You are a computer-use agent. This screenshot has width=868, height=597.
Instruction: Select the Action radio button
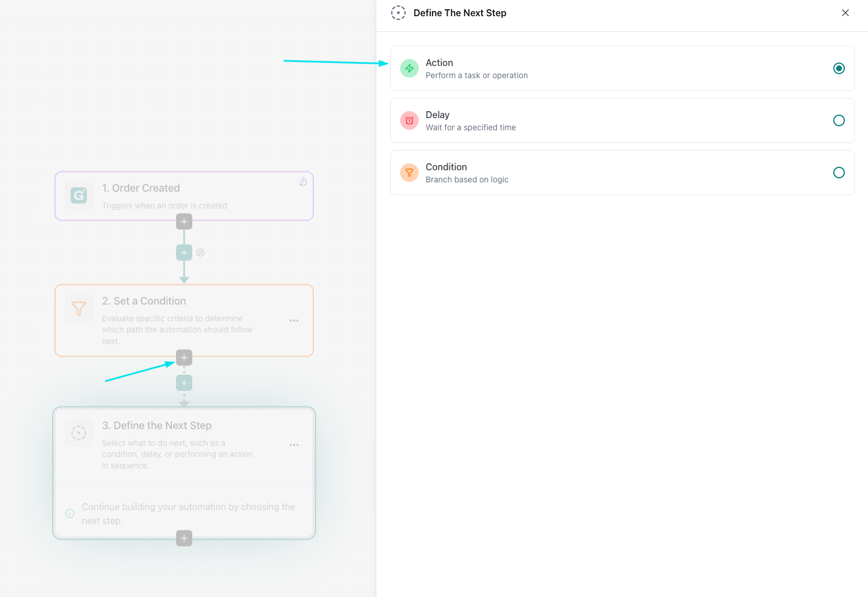[x=838, y=68]
